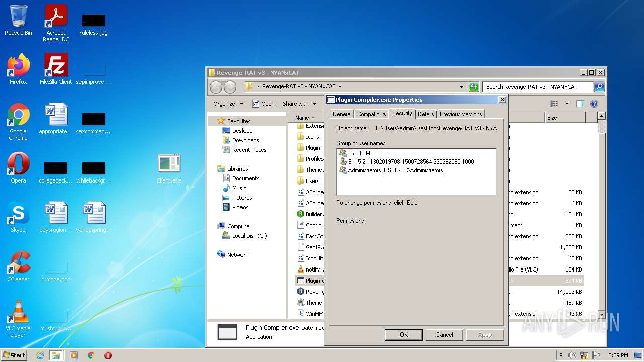Select the VLC media player desktop icon

18,319
